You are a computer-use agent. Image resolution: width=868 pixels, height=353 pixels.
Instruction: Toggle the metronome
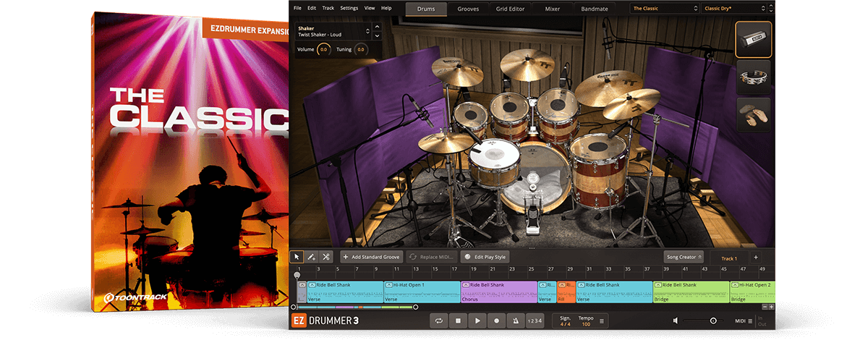(x=515, y=320)
